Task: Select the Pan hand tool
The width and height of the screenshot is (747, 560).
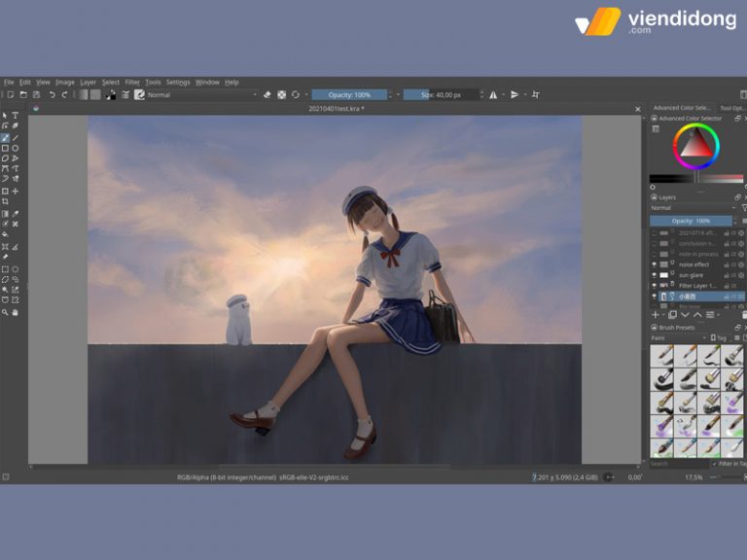Action: (16, 312)
